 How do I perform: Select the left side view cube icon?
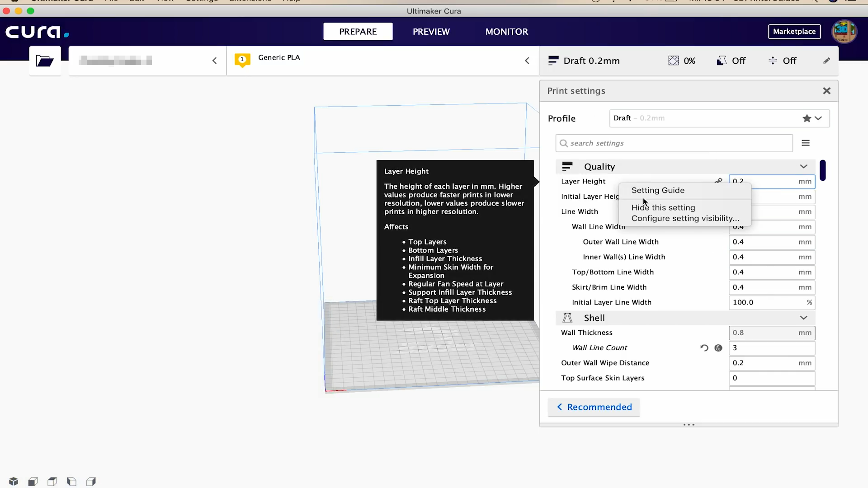click(x=71, y=481)
